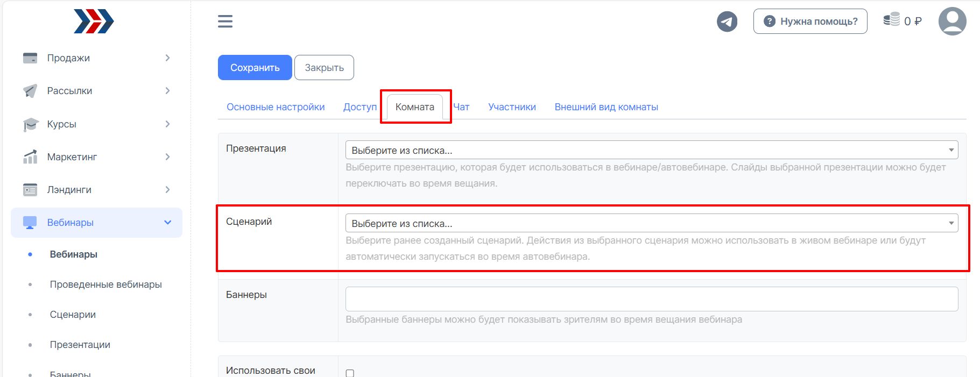
Task: Toggle the Использовать свои checkbox
Action: coord(350,373)
